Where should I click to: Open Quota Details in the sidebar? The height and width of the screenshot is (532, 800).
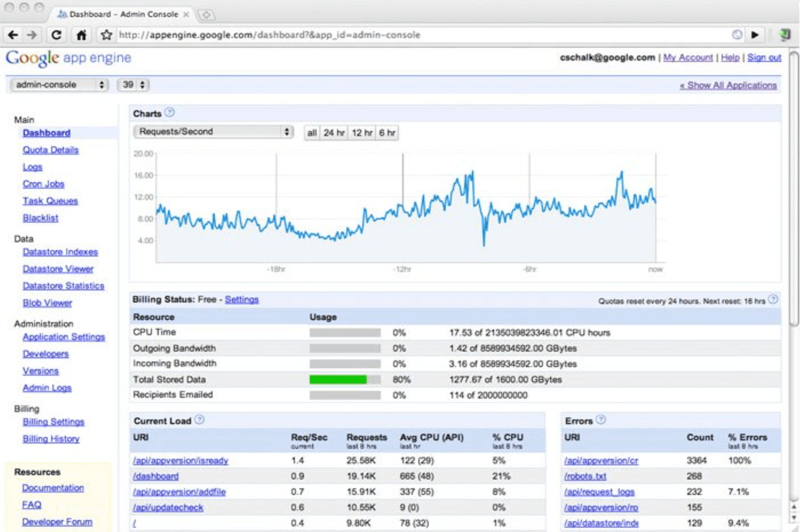(x=50, y=150)
